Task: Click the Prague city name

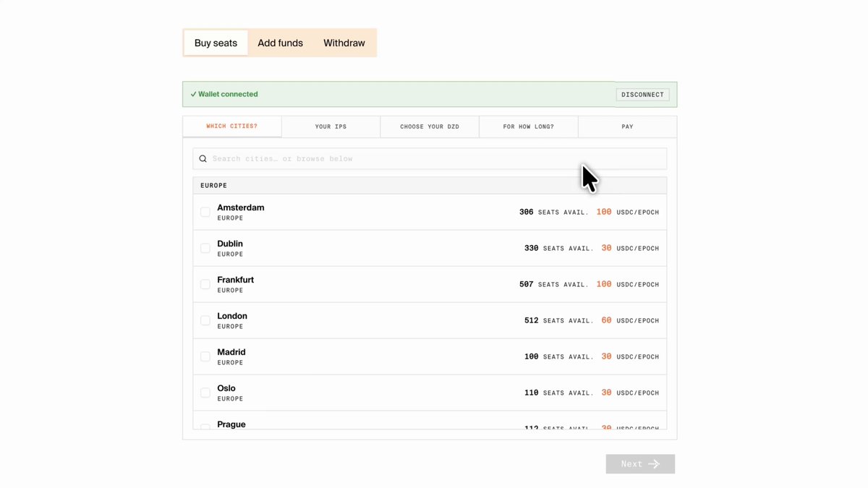Action: coord(231,424)
